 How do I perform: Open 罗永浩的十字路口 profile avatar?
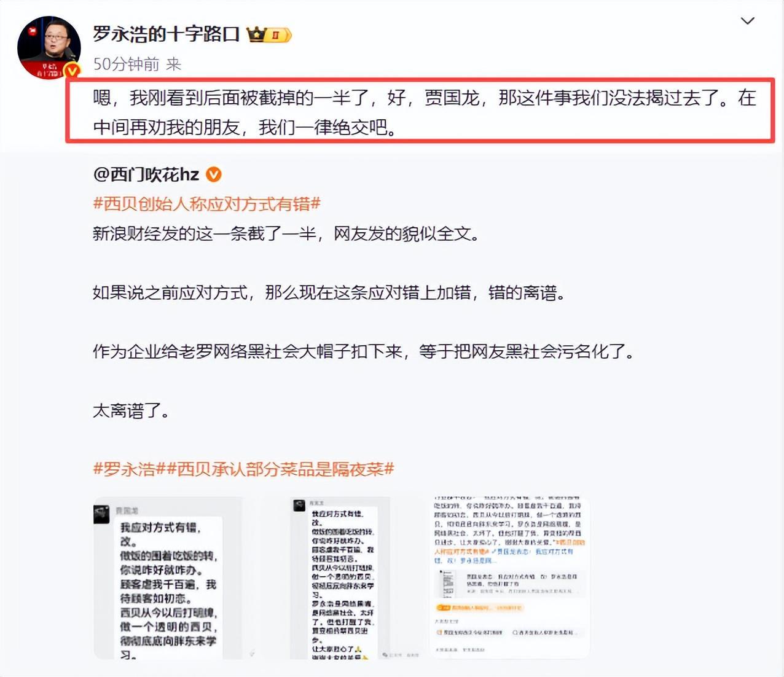49,48
